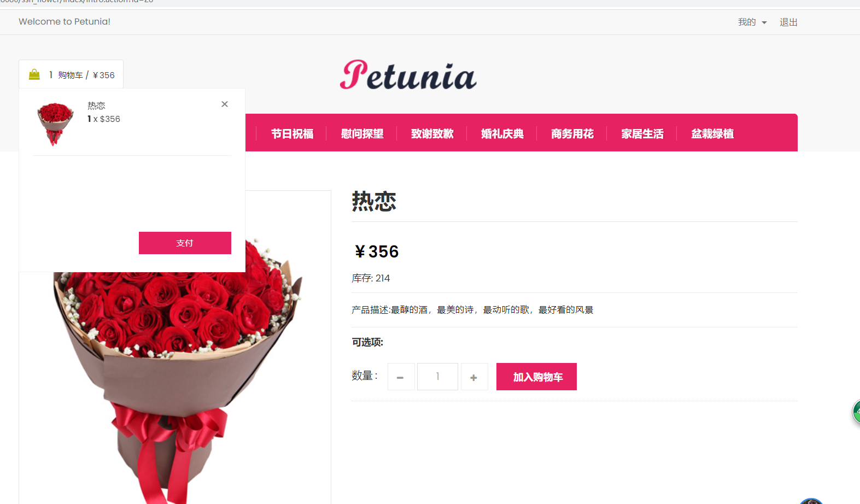Increase quantity with the plus button

(474, 377)
